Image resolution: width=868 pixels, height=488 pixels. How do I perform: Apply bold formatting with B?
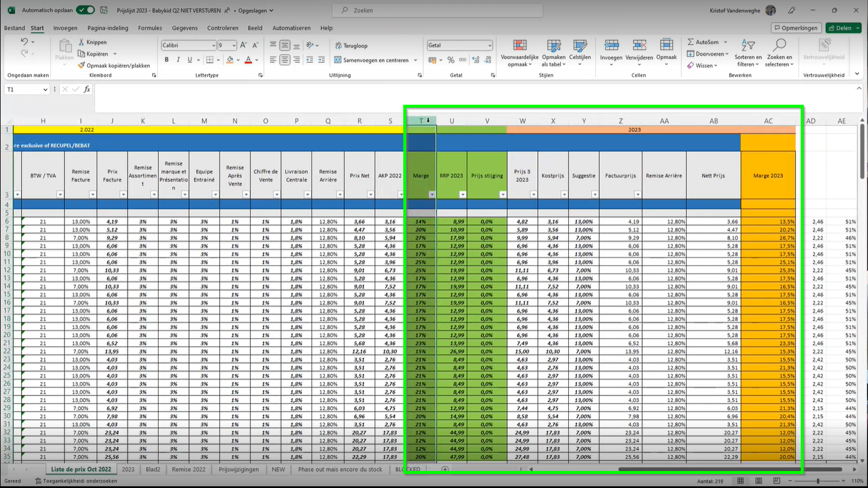tap(167, 60)
